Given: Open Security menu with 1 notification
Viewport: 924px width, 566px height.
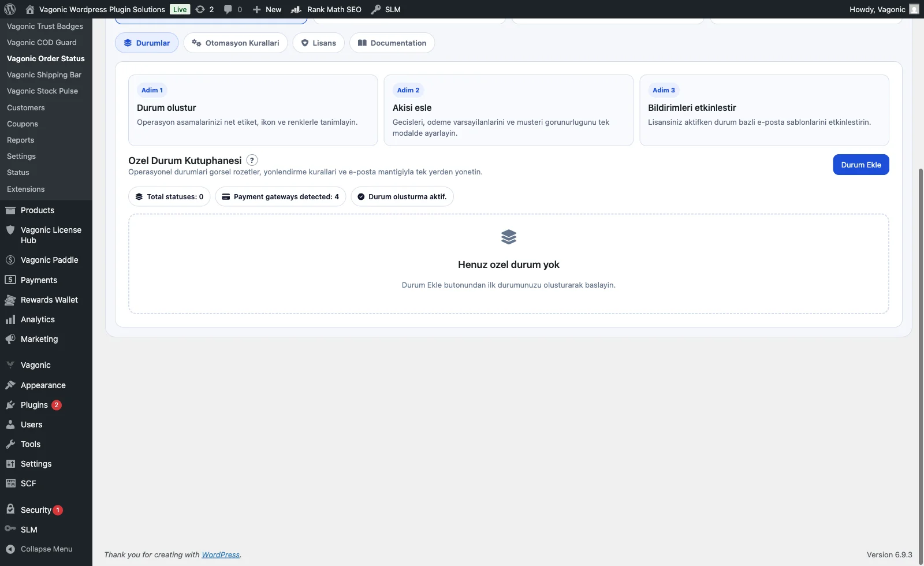Looking at the screenshot, I should coord(46,510).
